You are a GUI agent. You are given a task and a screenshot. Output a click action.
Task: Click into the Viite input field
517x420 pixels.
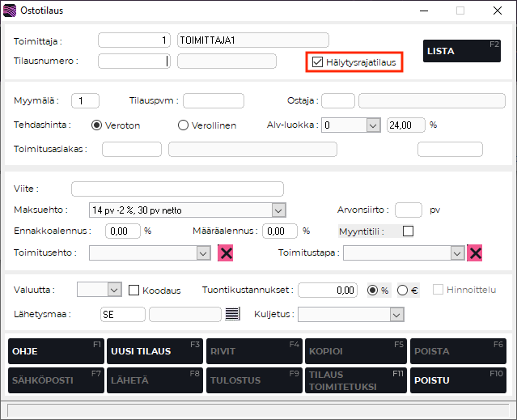177,189
